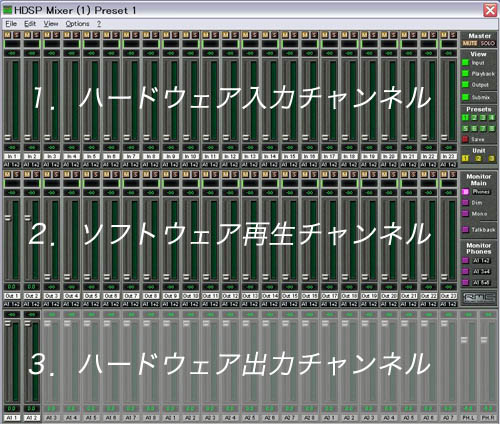Solo the Out 2 playback channel

pyautogui.click(x=36, y=174)
